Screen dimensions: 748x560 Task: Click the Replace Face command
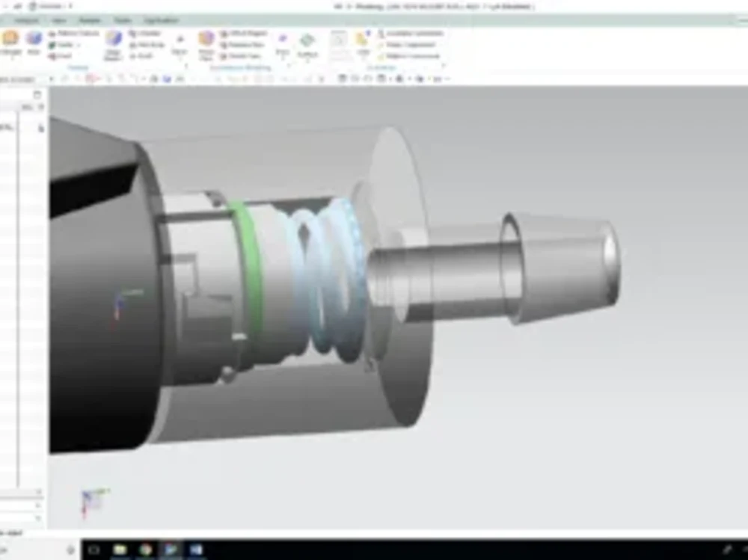[242, 44]
